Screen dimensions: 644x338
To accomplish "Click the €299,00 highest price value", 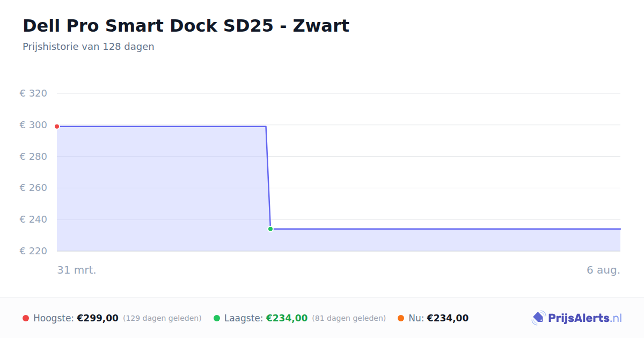I will point(98,318).
